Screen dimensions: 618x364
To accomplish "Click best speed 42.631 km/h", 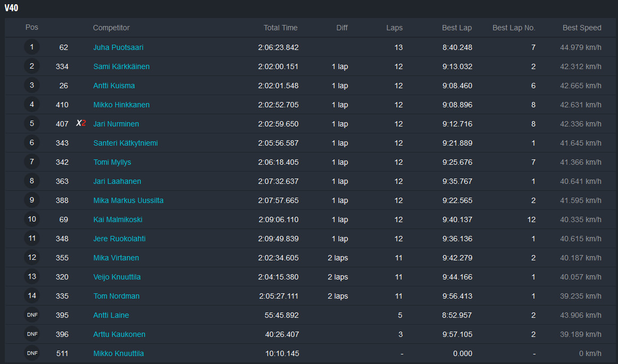I will [581, 105].
